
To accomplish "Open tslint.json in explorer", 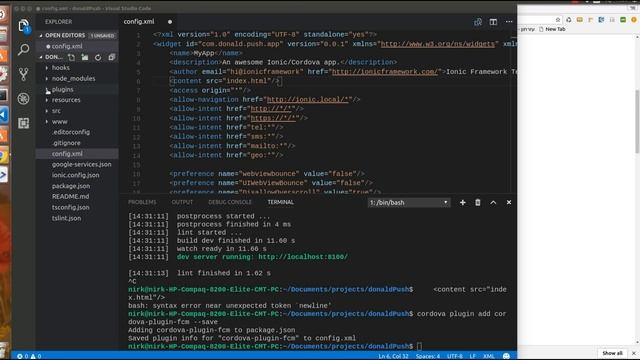I will pyautogui.click(x=66, y=218).
